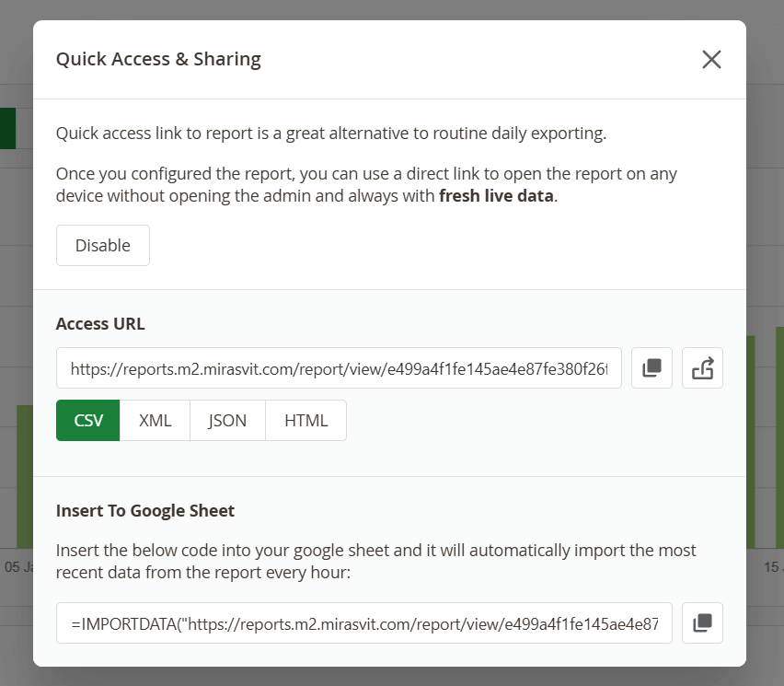This screenshot has height=686, width=784.
Task: Click the dismiss icon in the dialog header
Action: point(711,59)
